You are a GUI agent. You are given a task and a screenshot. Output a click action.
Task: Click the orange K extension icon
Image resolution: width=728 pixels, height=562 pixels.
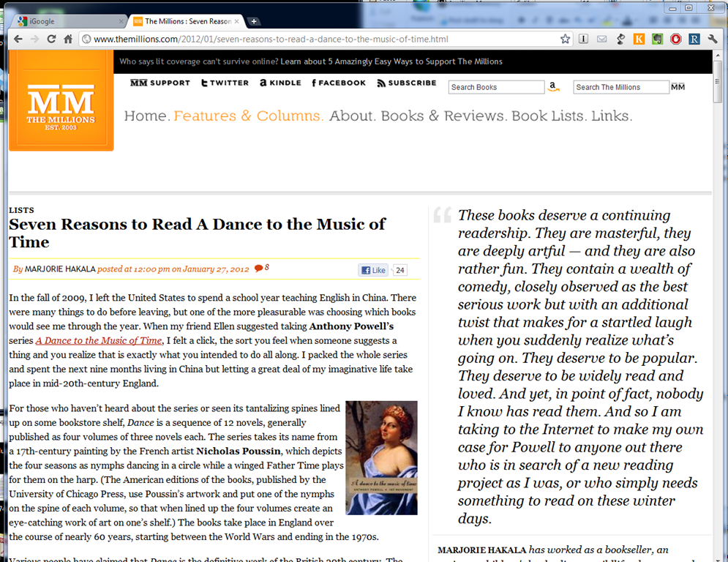tap(639, 39)
